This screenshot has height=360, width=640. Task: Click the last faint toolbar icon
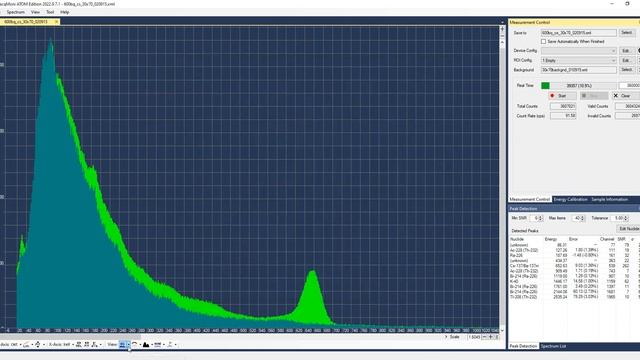tap(170, 345)
